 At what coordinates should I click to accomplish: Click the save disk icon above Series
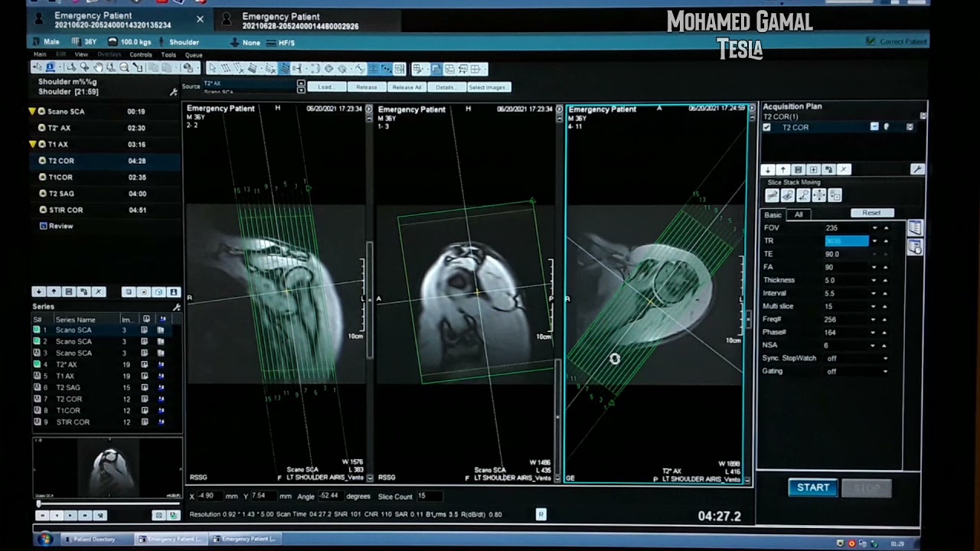68,292
